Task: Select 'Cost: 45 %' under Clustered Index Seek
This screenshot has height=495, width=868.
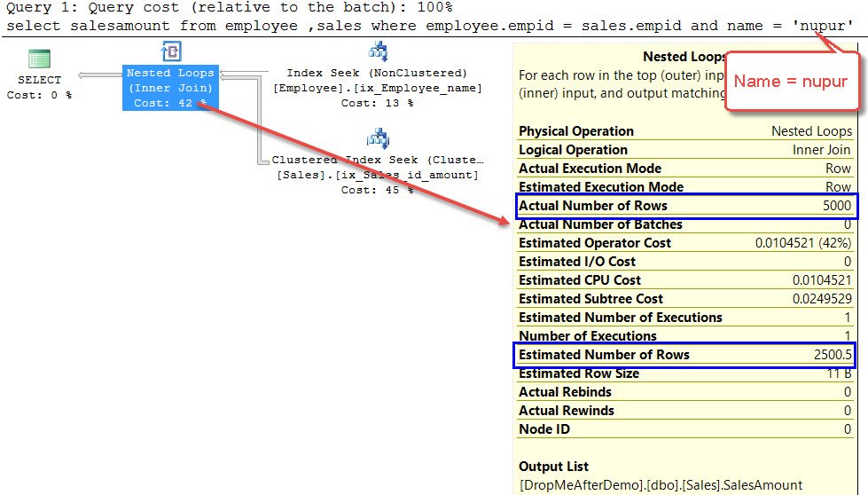Action: pos(378,190)
